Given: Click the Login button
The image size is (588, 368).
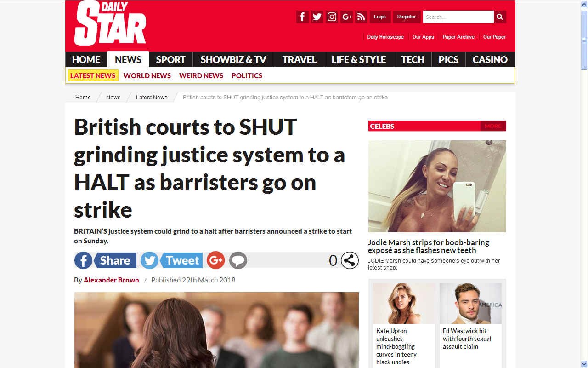Looking at the screenshot, I should pos(380,17).
